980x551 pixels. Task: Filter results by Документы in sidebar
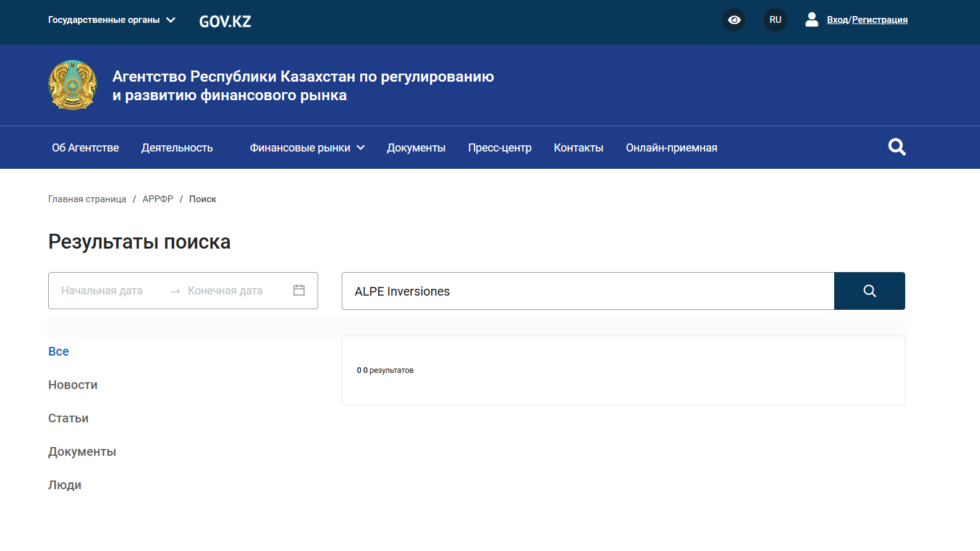point(82,451)
